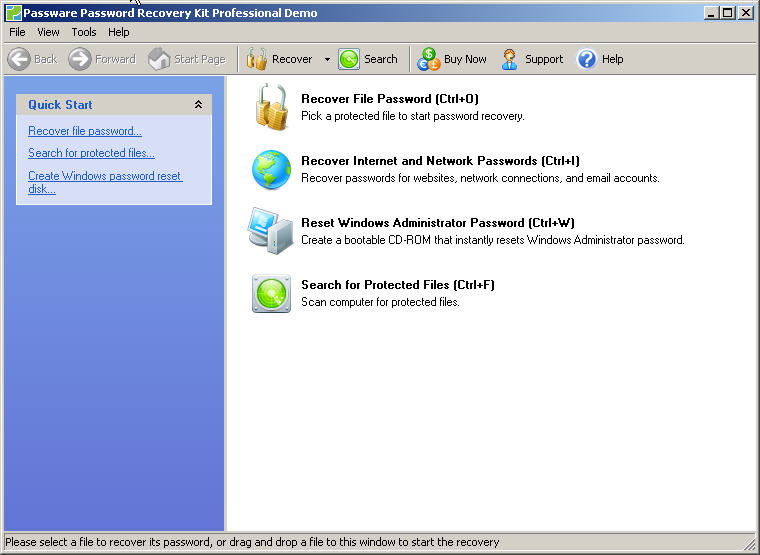
Task: Select Recover File Password (Ctrl+O) heading
Action: [390, 99]
